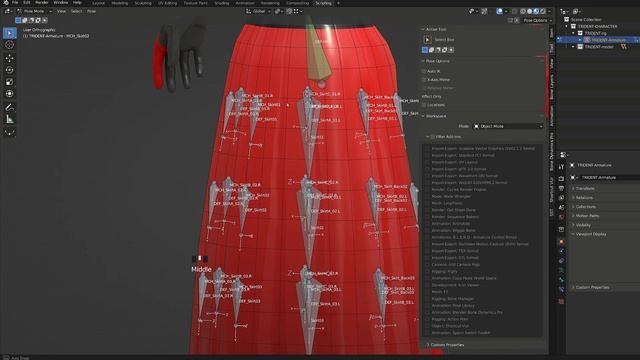This screenshot has width=640, height=360.
Task: Toggle the Node: Node Wrangler add-on checkbox
Action: click(427, 196)
